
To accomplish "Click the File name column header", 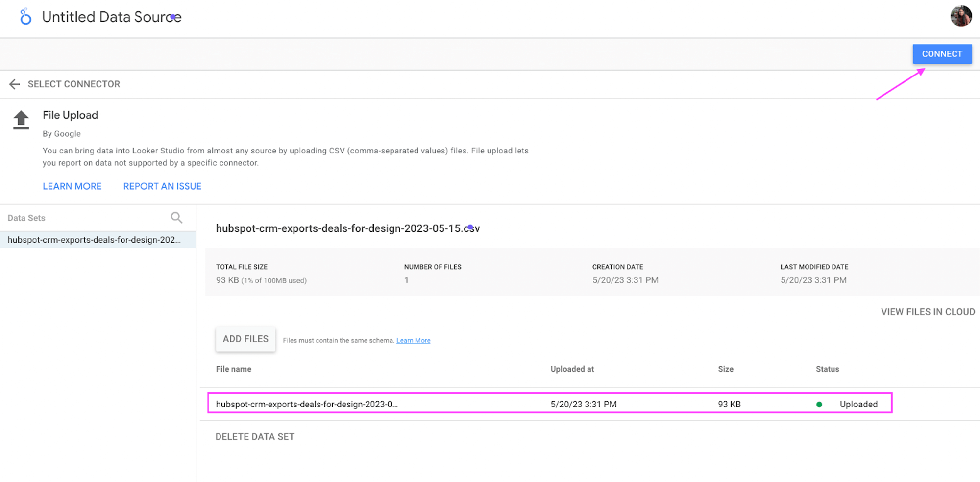I will 234,369.
